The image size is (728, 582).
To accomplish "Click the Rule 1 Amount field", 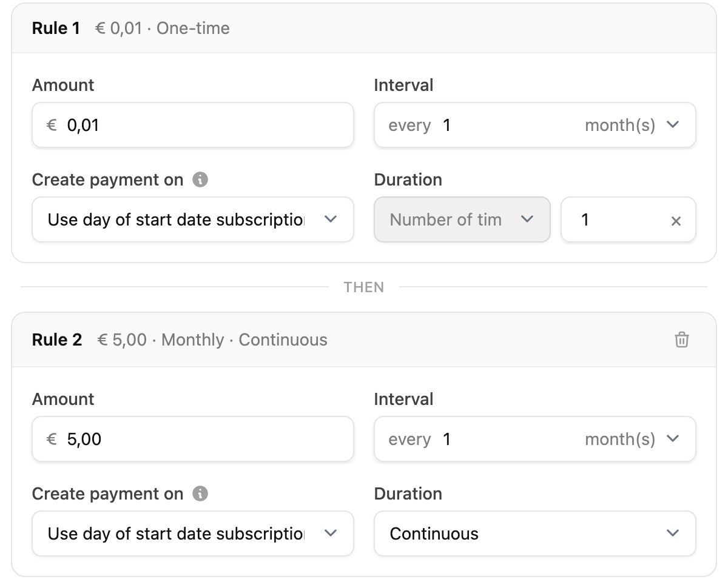I will (193, 125).
